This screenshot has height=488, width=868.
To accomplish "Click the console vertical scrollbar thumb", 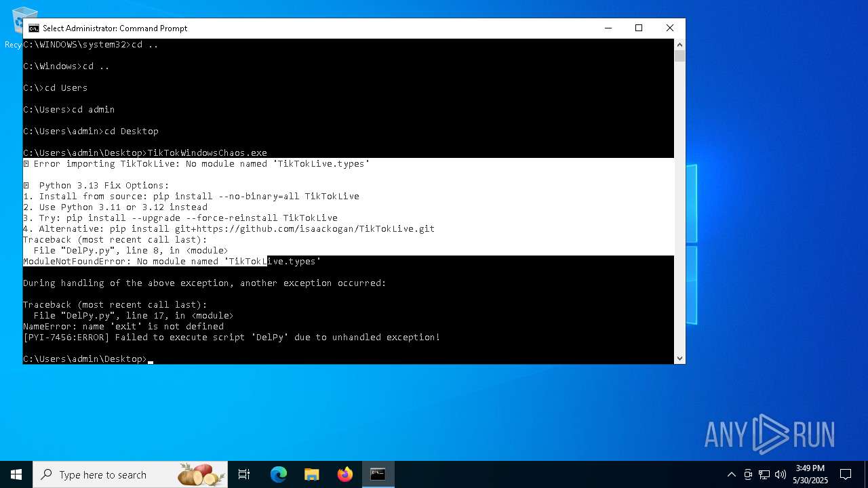I will pos(679,56).
